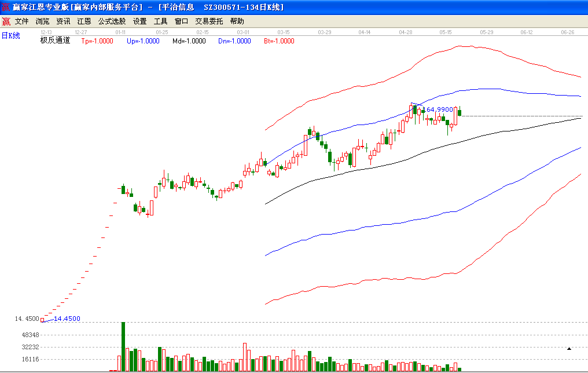Select the Tp=-1.0000 indicator value
Viewport: 588px width, 373px height.
[x=97, y=41]
